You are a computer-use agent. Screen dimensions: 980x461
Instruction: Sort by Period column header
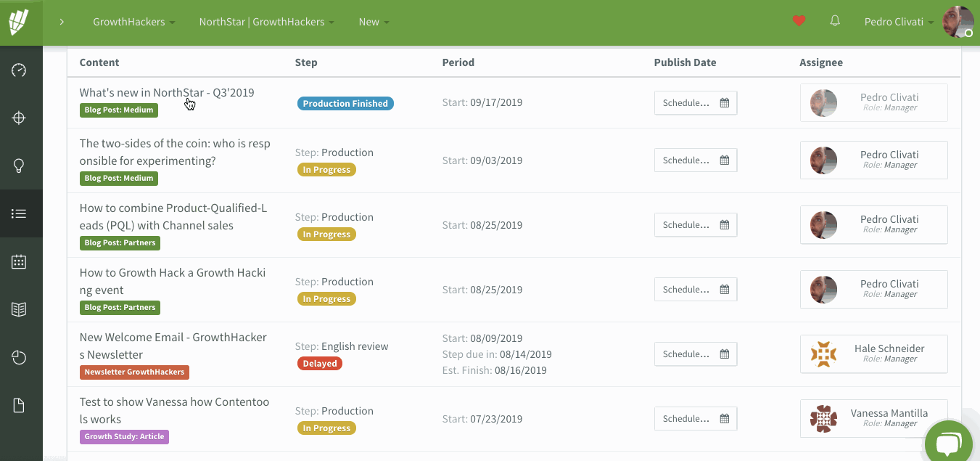click(x=458, y=62)
